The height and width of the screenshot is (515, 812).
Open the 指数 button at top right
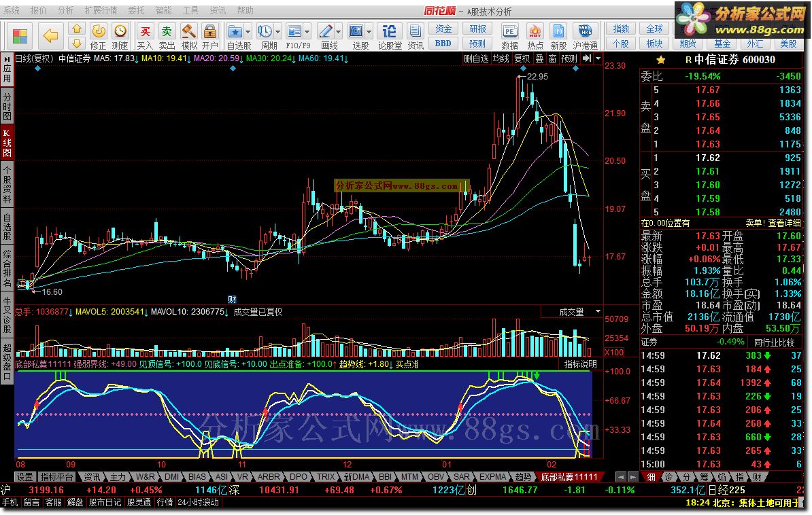point(621,29)
